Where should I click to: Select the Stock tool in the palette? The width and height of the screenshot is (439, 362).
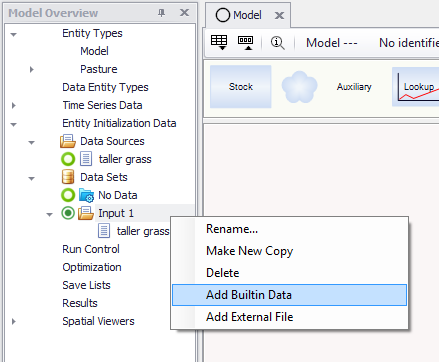(241, 87)
